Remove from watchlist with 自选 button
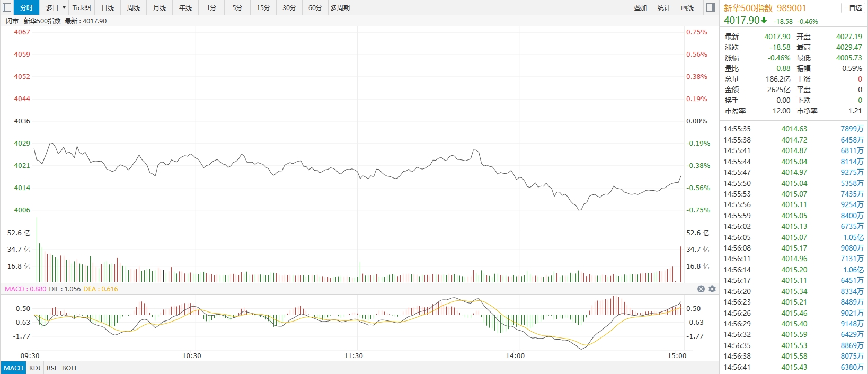 [853, 7]
